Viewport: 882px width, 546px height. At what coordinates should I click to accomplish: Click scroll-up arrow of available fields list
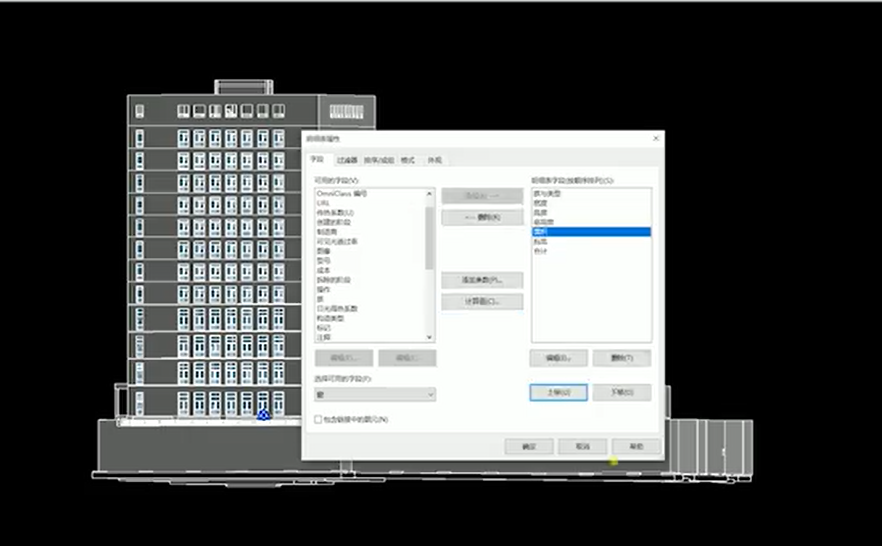(x=430, y=192)
